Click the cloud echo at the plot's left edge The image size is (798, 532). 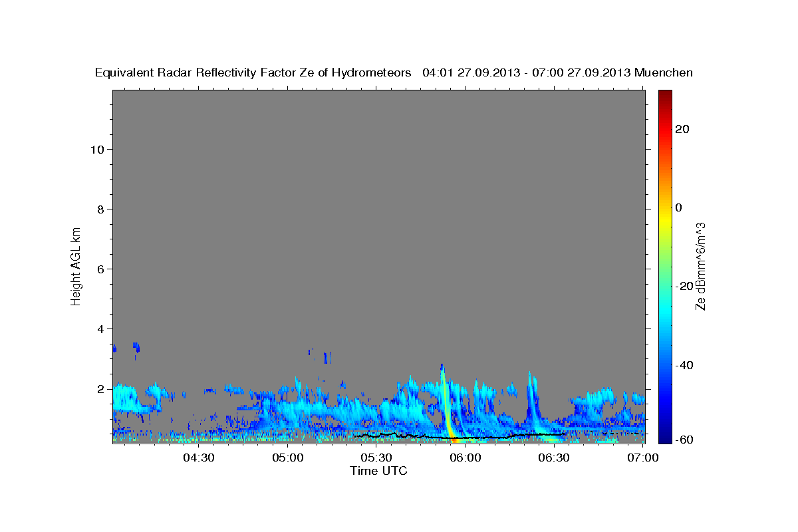pyautogui.click(x=125, y=399)
